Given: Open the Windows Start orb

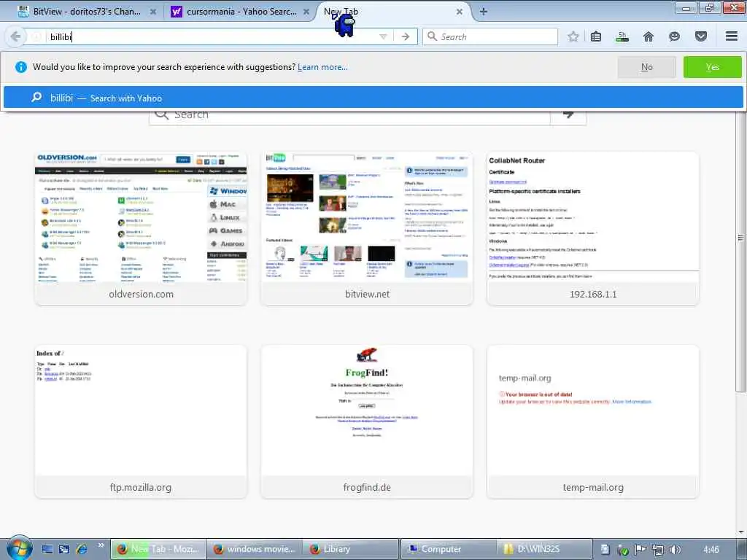Looking at the screenshot, I should coord(19,548).
